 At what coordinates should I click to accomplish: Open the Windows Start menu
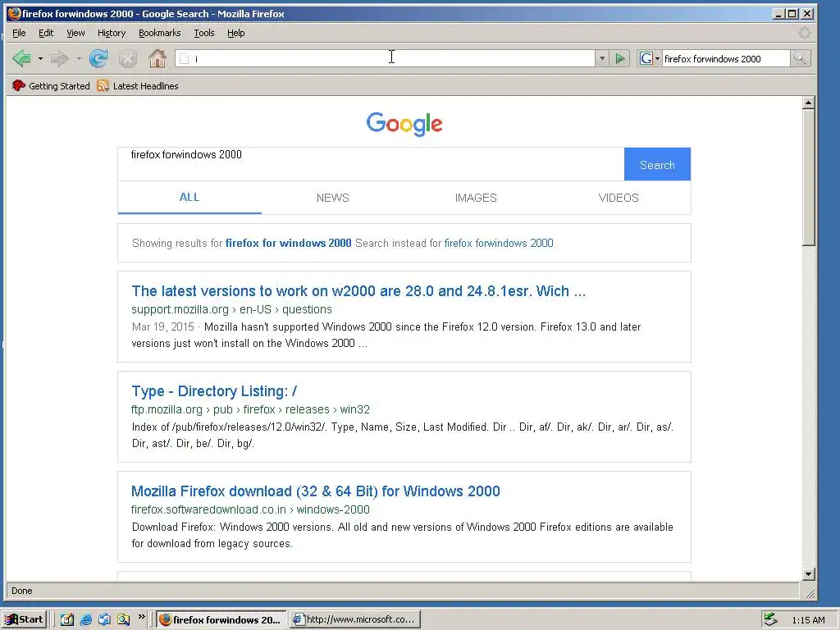point(25,619)
